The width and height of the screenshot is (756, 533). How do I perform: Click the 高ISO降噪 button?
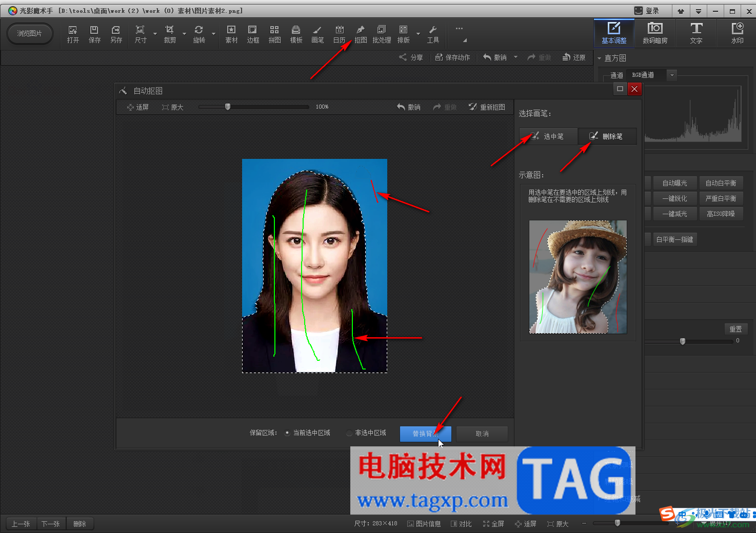[721, 214]
